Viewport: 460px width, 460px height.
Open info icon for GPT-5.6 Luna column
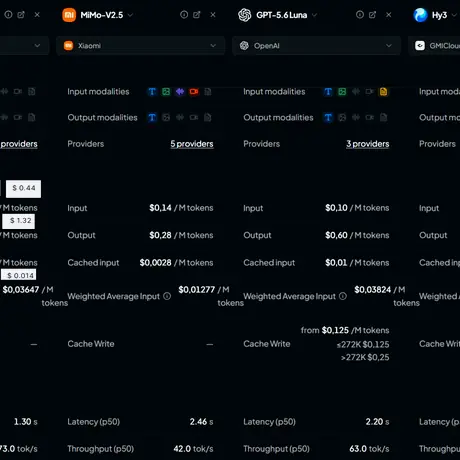pyautogui.click(x=360, y=15)
